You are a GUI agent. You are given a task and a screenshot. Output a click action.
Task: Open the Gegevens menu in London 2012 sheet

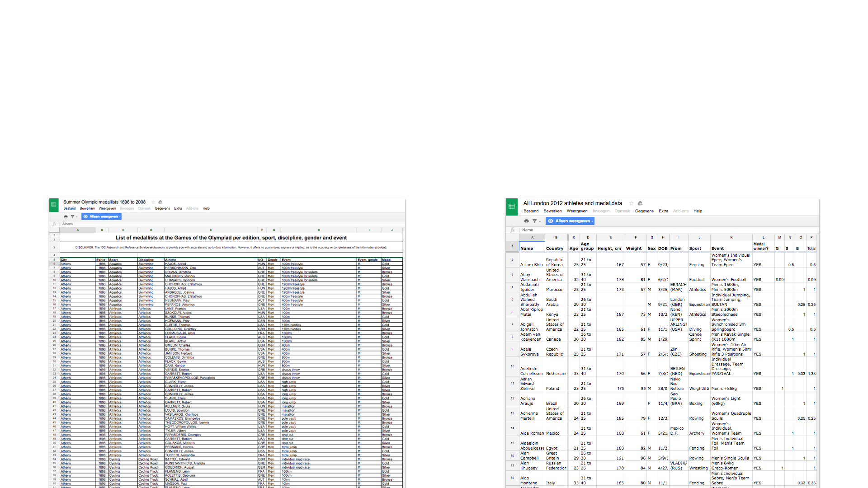pos(644,211)
